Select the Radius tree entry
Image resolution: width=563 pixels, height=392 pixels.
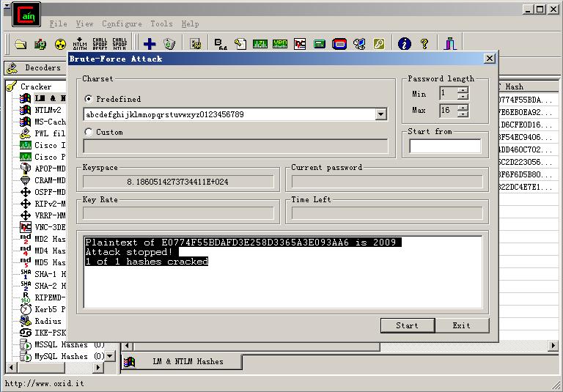(x=48, y=321)
